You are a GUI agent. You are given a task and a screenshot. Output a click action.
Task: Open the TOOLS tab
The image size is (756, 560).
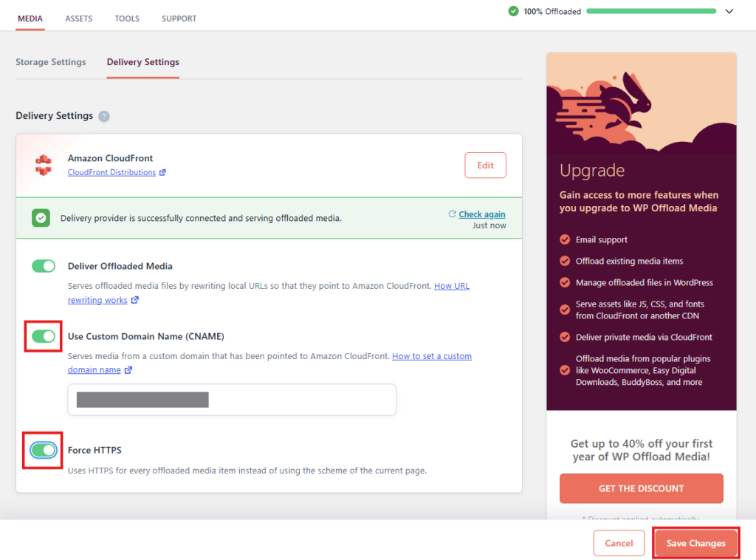pos(127,18)
